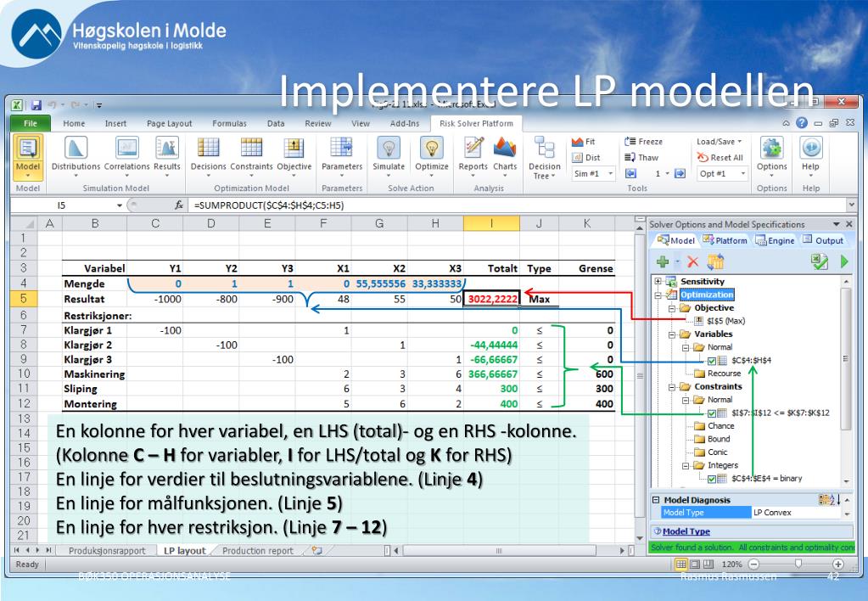Switch to Normal view in status bar
The width and height of the screenshot is (868, 601).
[680, 564]
